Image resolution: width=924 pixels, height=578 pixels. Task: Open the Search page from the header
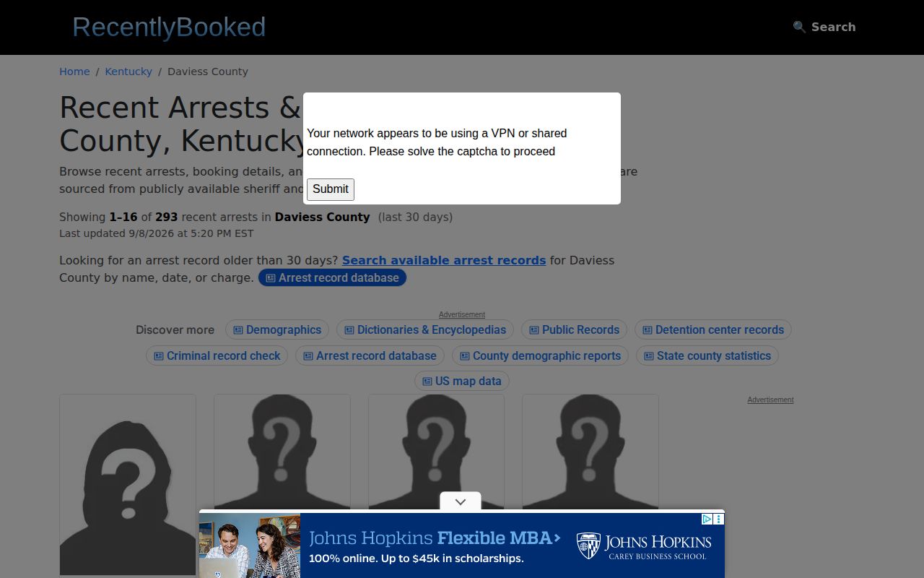click(824, 27)
